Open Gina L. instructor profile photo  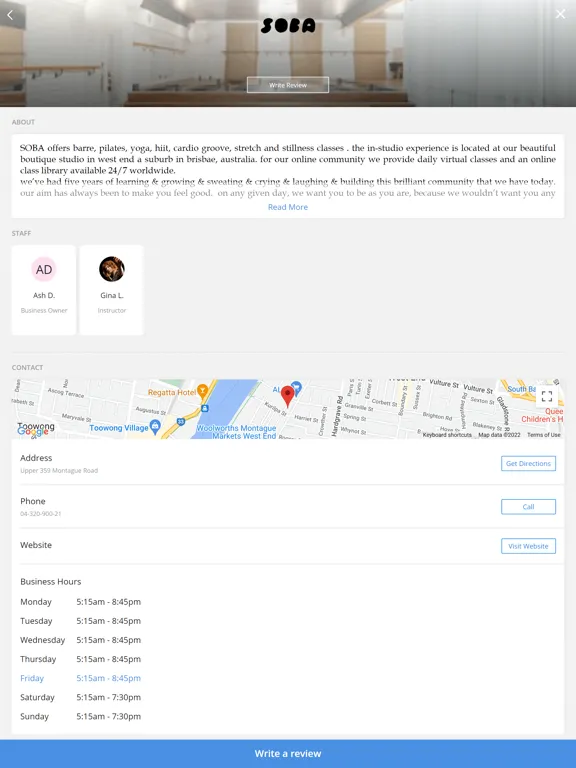click(112, 269)
